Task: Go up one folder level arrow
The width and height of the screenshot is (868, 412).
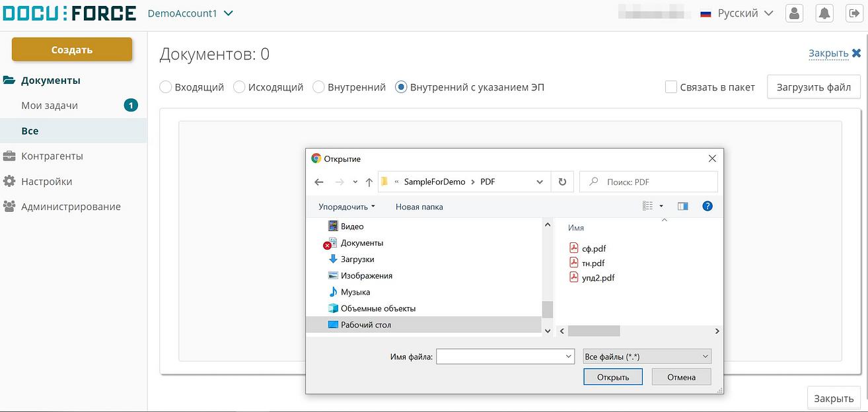Action: [369, 182]
